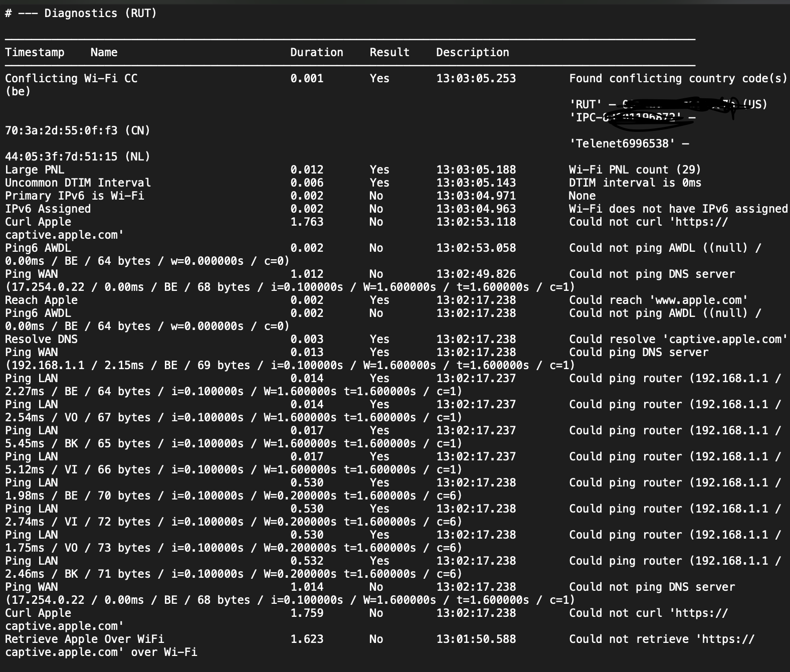This screenshot has width=790, height=672.
Task: Click 'Ping WAN' row with duration 1.014
Action: (31, 587)
